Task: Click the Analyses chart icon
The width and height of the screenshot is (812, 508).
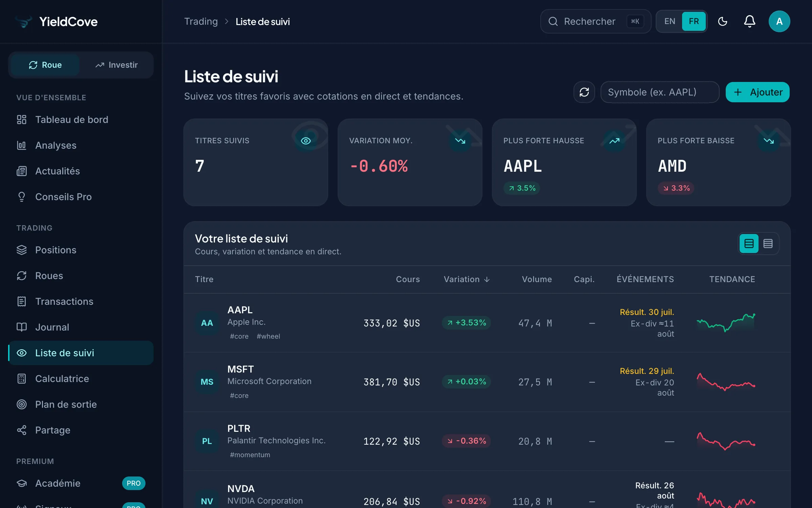Action: tap(22, 145)
